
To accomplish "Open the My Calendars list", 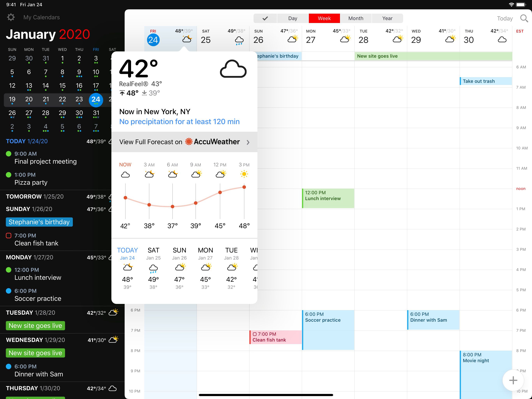I will tap(41, 17).
